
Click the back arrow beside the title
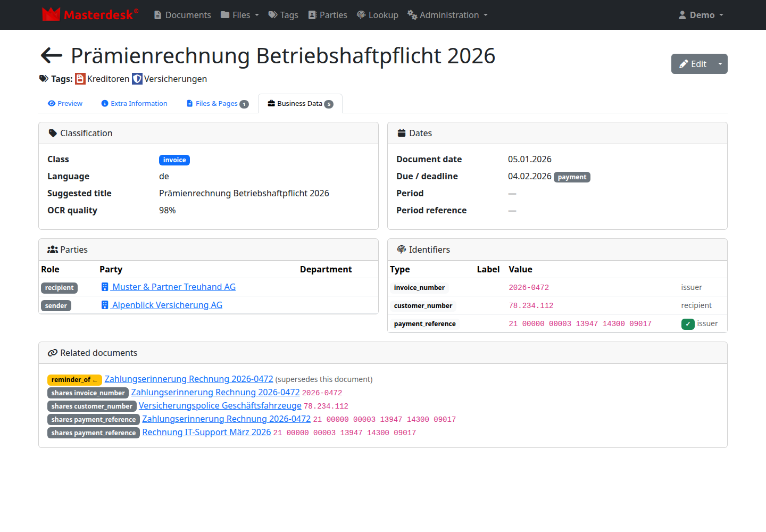click(52, 55)
